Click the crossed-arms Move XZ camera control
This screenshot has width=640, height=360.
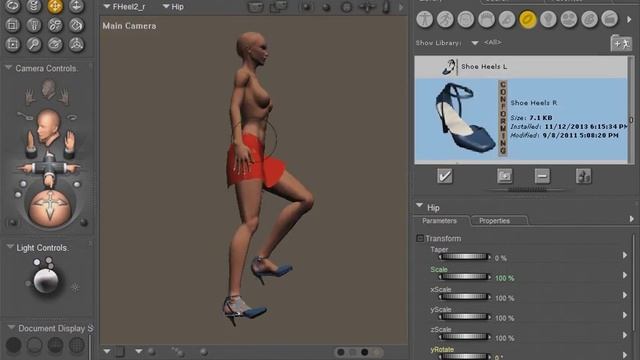tap(49, 168)
